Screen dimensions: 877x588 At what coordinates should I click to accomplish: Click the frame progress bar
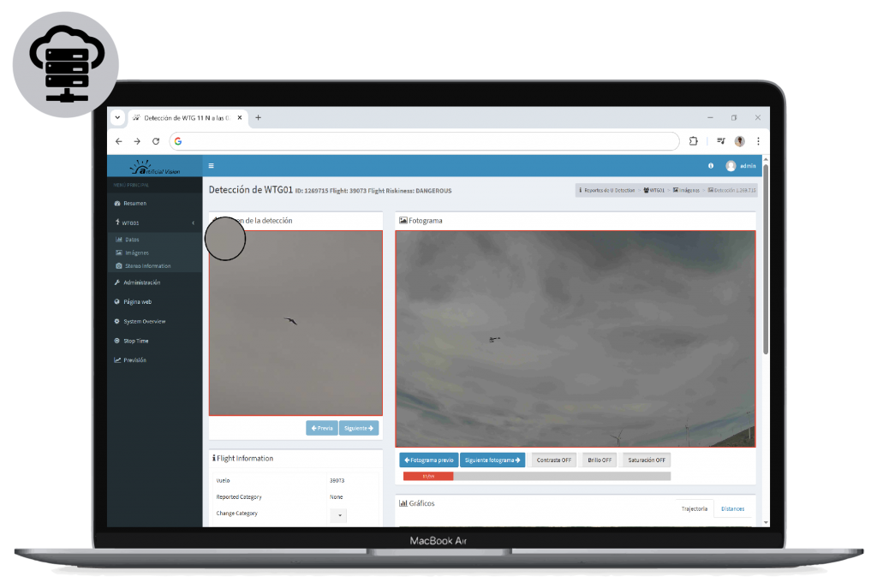tap(537, 476)
